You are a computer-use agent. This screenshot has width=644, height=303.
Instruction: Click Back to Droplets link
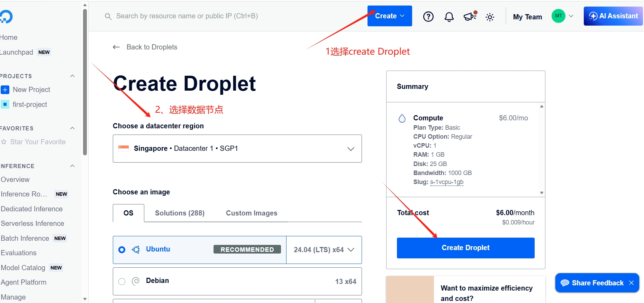[152, 47]
